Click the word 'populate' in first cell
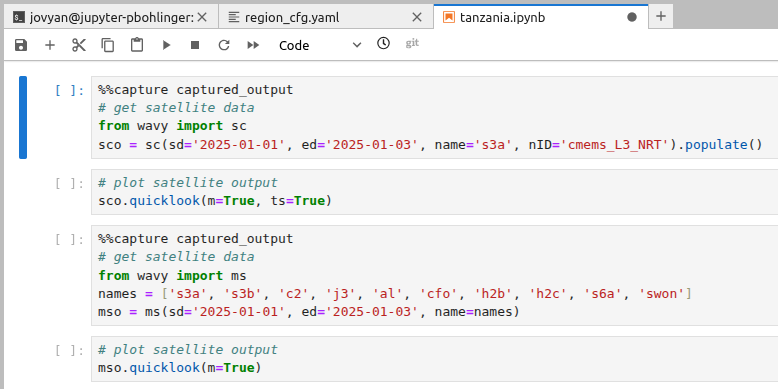This screenshot has height=389, width=778. tap(716, 145)
